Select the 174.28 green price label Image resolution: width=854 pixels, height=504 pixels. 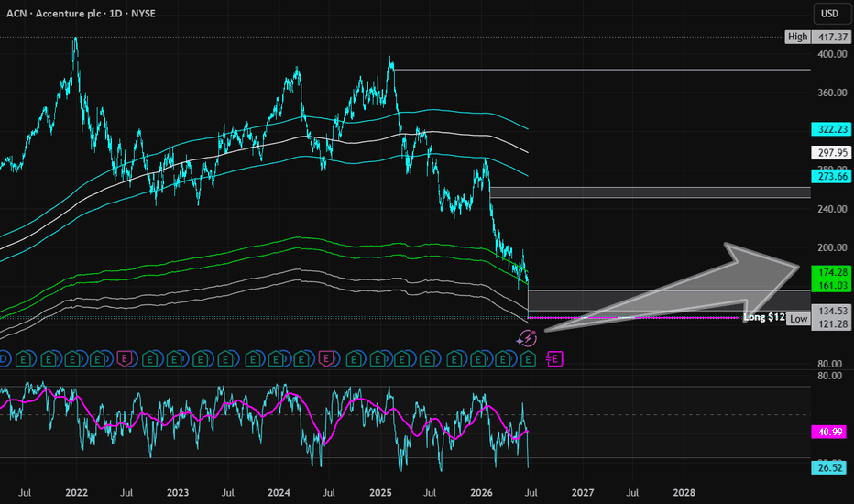pos(831,272)
